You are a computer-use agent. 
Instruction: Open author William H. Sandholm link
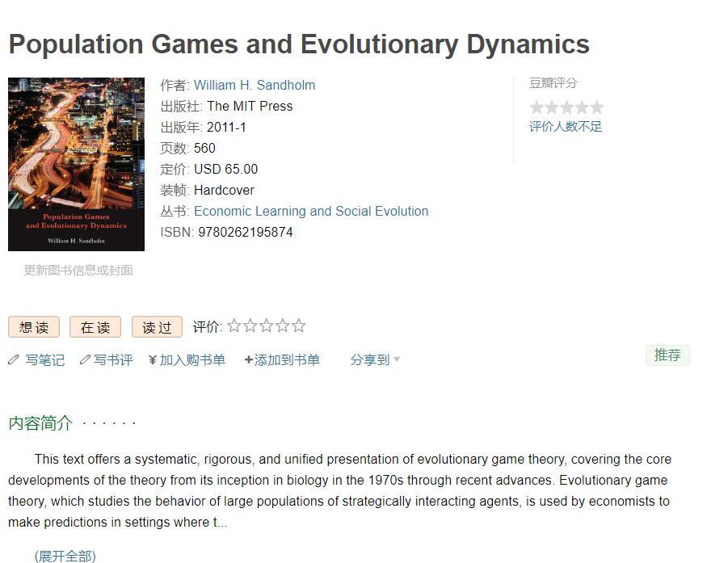(x=255, y=86)
